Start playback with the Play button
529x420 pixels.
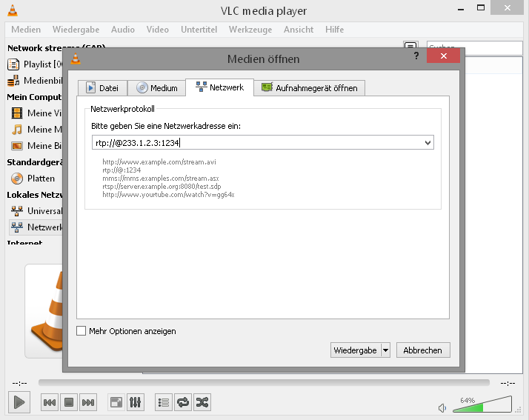19,402
